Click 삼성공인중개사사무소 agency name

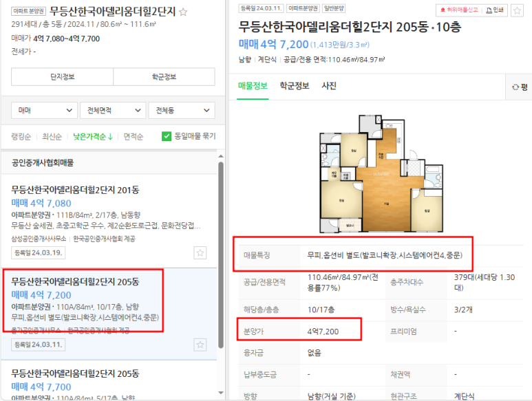(39, 239)
